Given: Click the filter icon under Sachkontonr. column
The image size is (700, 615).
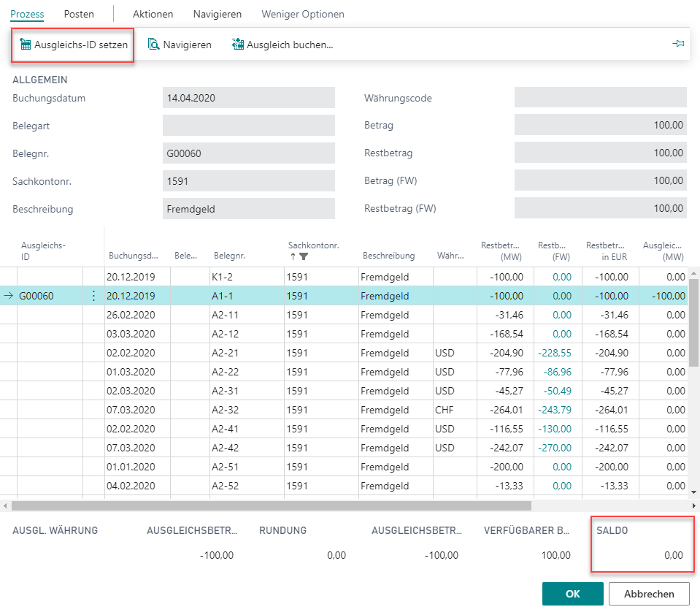Looking at the screenshot, I should [x=304, y=256].
